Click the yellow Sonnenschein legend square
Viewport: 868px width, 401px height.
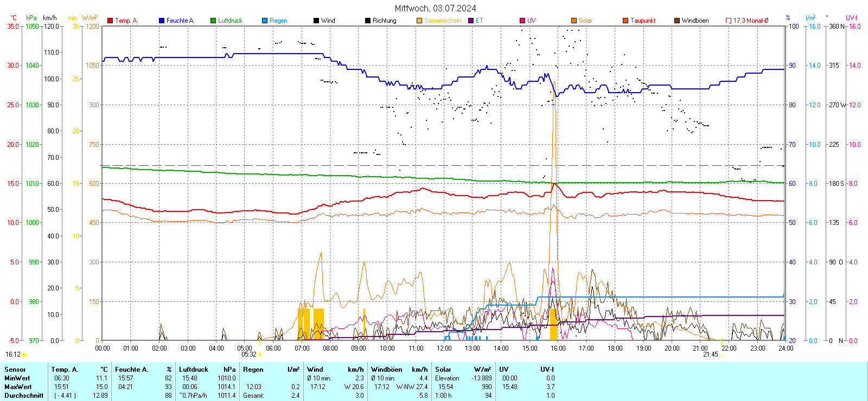[x=419, y=21]
